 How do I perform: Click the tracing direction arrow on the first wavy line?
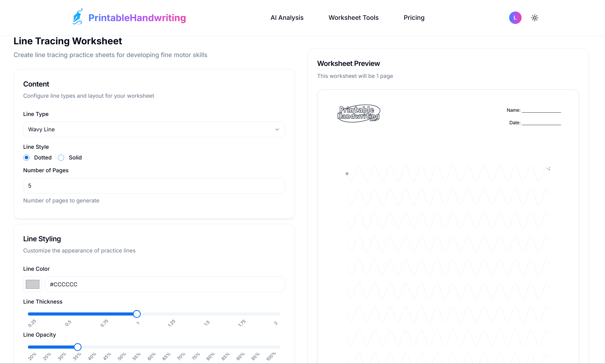[548, 169]
